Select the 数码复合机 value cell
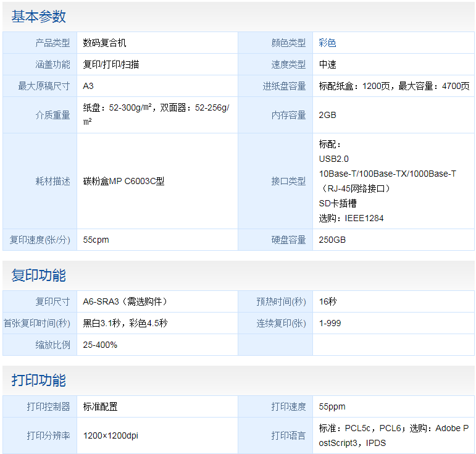476x454 pixels. [105, 43]
